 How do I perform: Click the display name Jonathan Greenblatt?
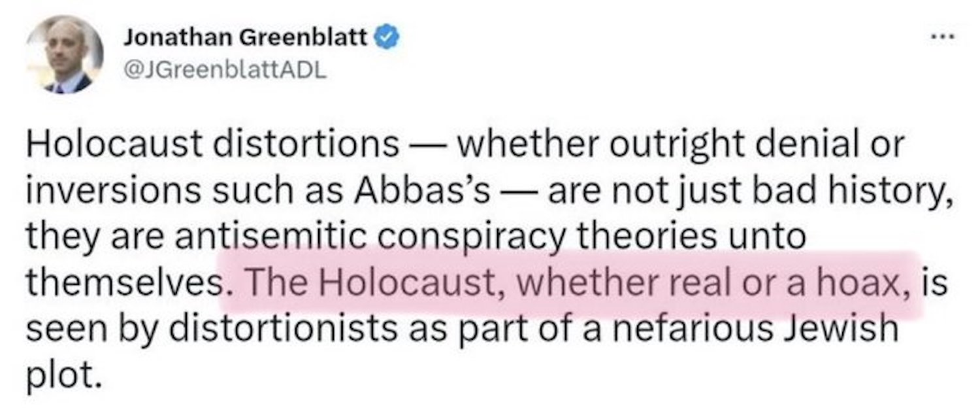246,40
